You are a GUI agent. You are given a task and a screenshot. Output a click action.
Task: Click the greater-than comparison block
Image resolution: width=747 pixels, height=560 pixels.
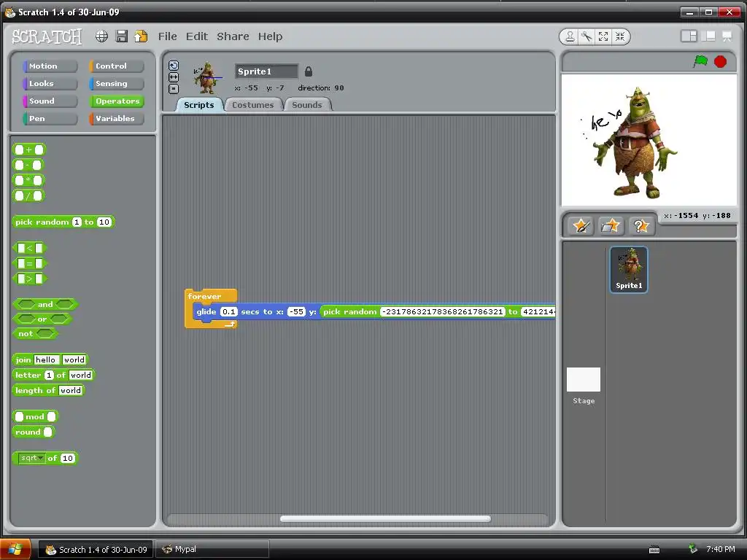[29, 278]
